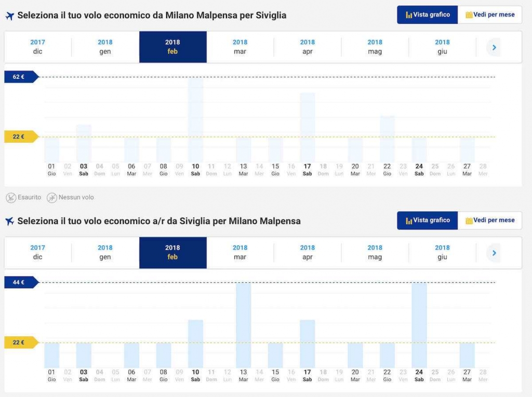Pick the outbound 10 Sab price bar
532x397 pixels.
[x=195, y=119]
